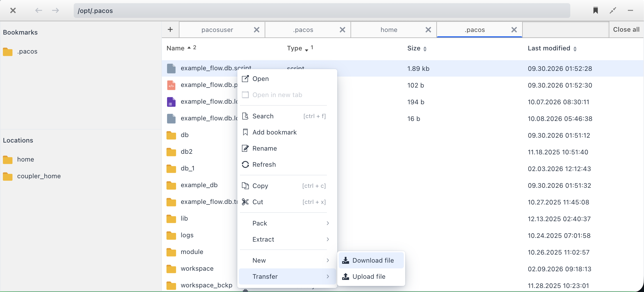The width and height of the screenshot is (644, 292).
Task: Click the Cut scissors icon
Action: point(245,202)
